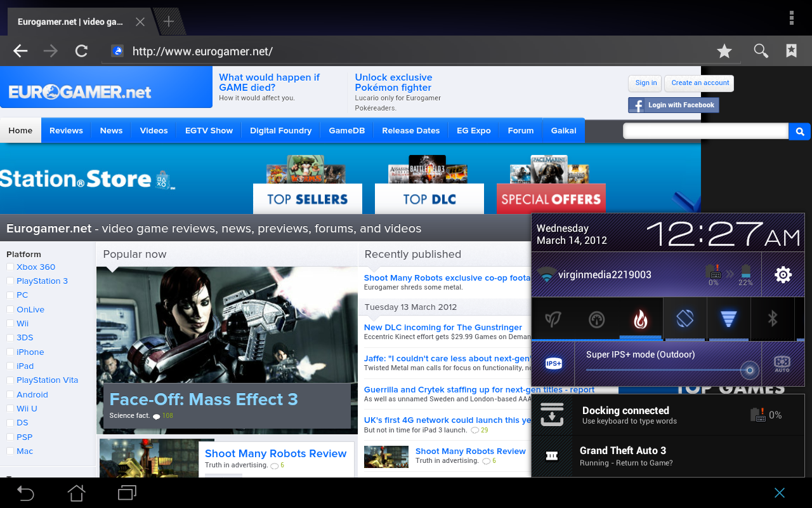Toggle Wi-Fi in the quick settings row
Viewport: 812px width, 508px height.
point(728,319)
